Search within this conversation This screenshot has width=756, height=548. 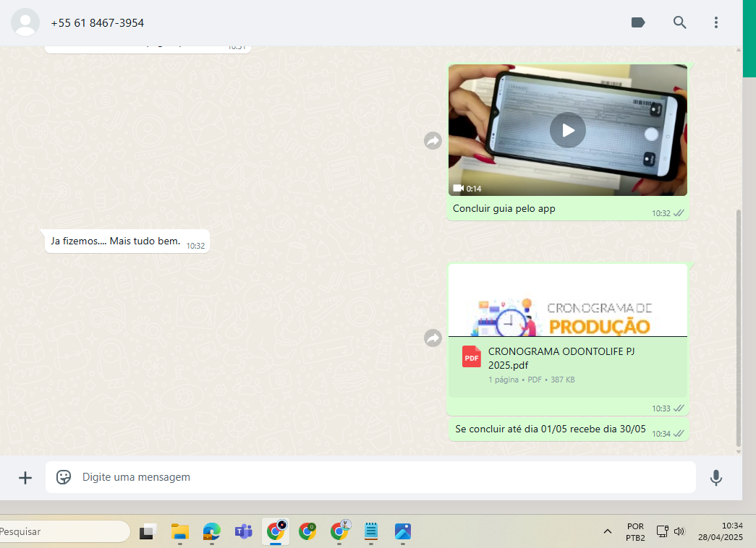pyautogui.click(x=679, y=22)
